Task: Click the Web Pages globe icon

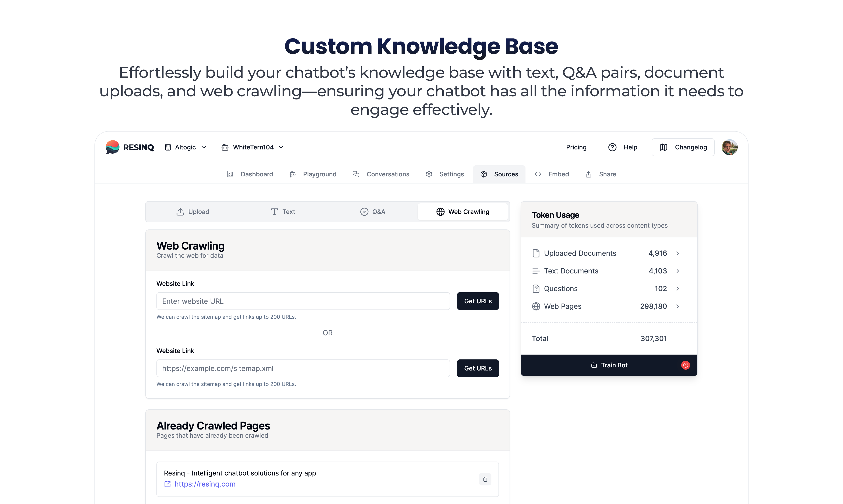Action: (x=536, y=306)
